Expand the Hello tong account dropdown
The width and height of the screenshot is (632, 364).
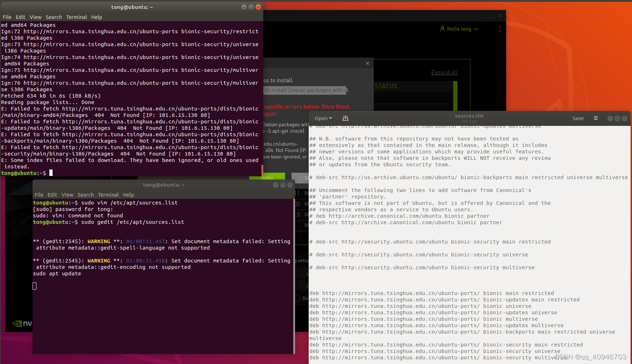click(x=476, y=29)
